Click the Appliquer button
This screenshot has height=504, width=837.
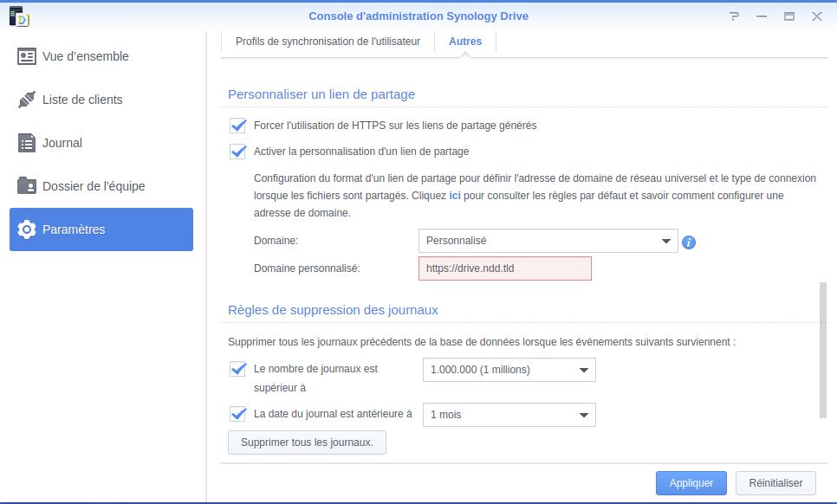[691, 483]
